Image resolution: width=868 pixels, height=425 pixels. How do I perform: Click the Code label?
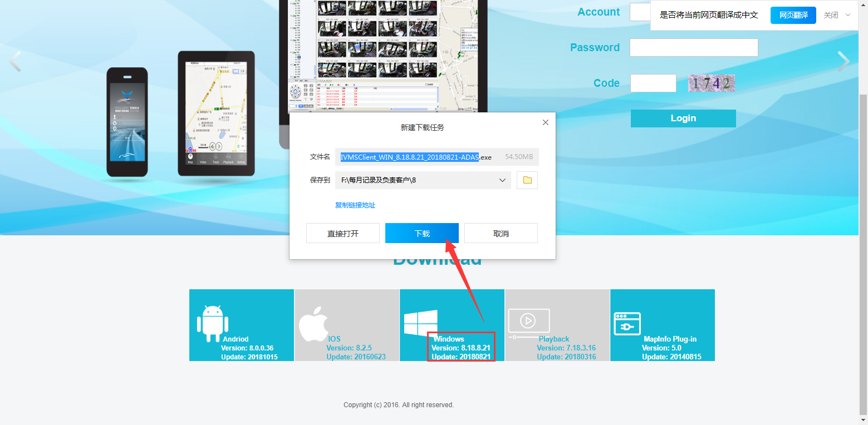click(x=606, y=83)
